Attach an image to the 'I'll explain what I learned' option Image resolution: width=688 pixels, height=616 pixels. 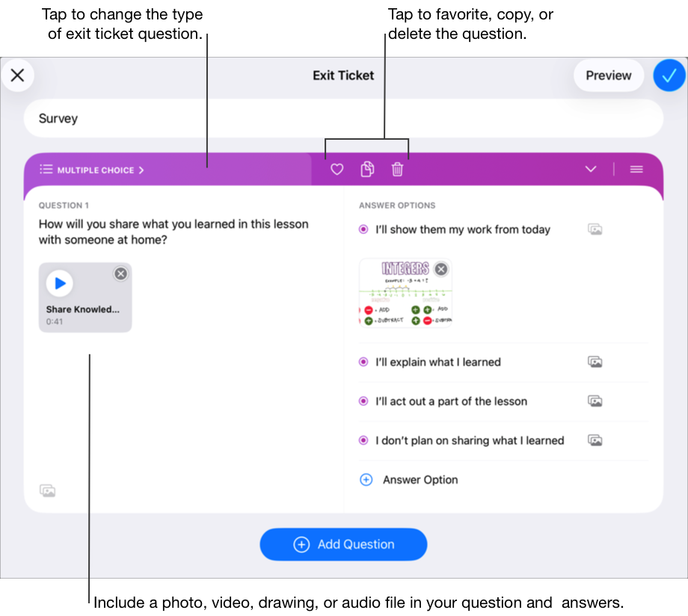[x=595, y=362]
